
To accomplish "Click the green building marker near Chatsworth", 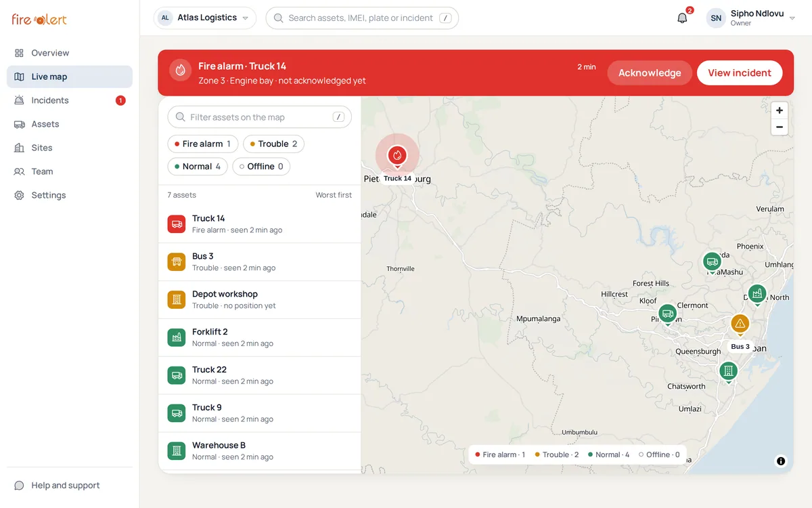I will [728, 371].
